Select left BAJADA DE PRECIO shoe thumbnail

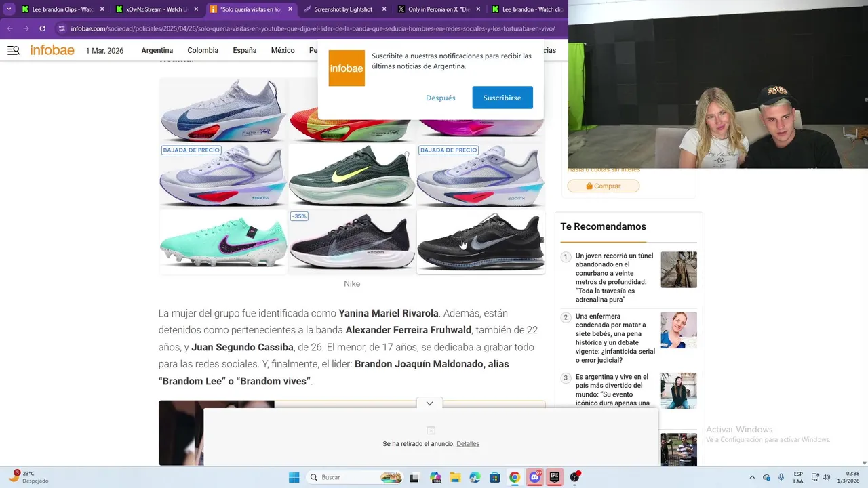223,175
